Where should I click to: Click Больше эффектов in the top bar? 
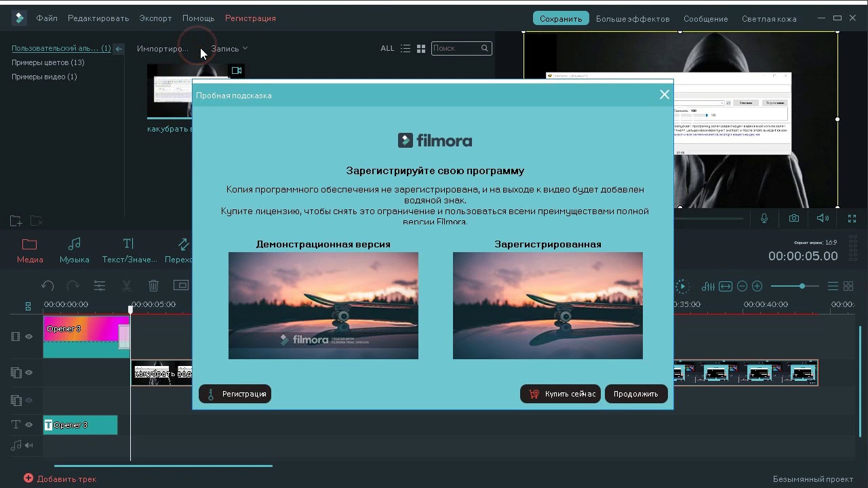click(x=633, y=19)
